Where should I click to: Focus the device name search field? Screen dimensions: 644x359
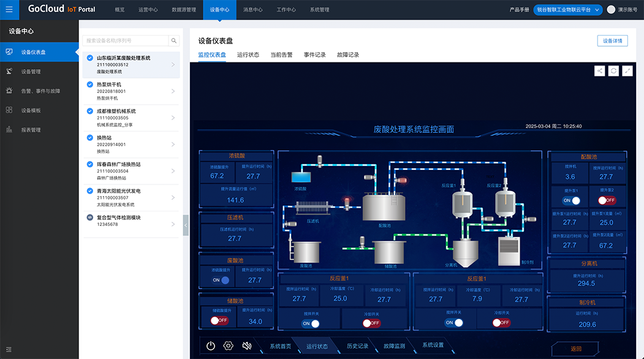pos(126,40)
